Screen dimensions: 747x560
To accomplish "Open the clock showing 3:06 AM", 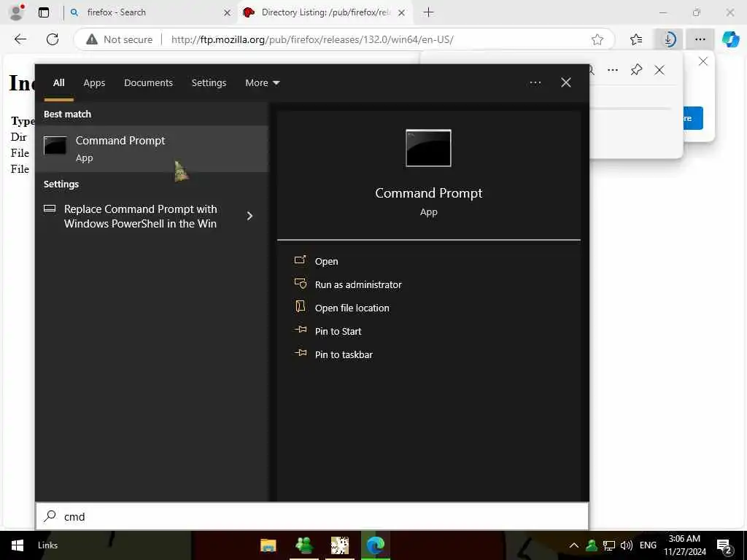I will point(684,545).
